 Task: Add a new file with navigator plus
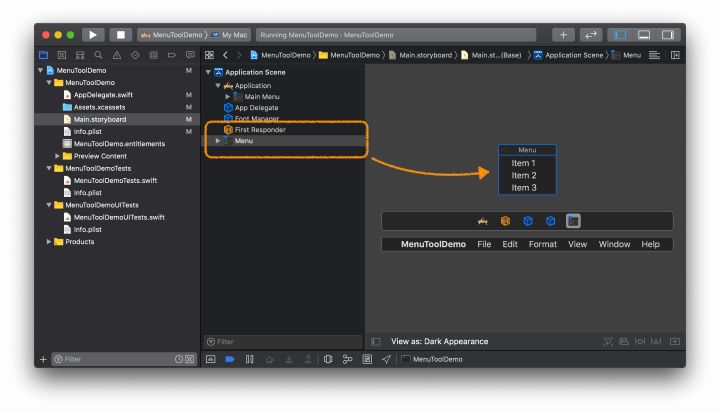click(x=43, y=359)
